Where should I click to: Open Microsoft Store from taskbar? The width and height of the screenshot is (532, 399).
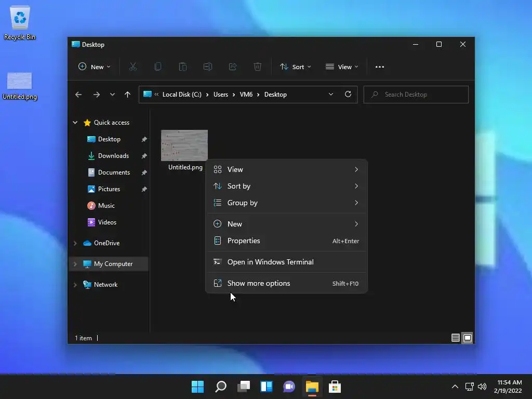point(335,387)
